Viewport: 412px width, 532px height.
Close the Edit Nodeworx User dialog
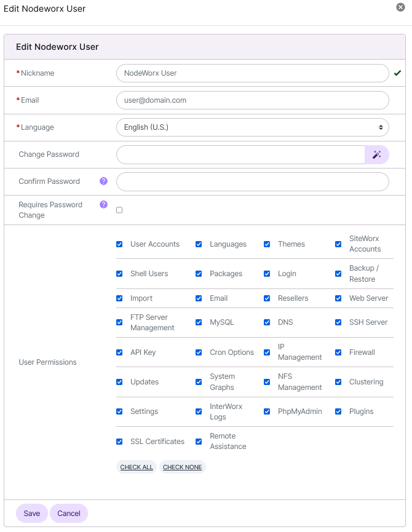(400, 8)
